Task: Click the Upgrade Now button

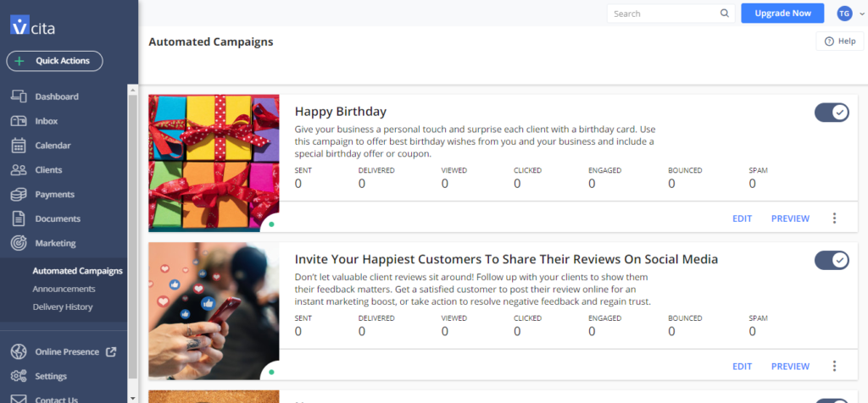Action: point(782,14)
